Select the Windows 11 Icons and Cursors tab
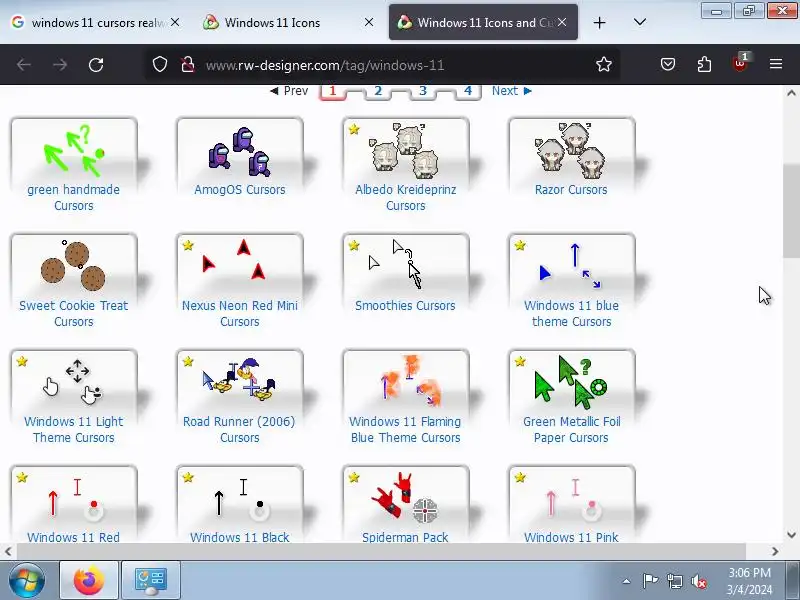Image resolution: width=800 pixels, height=600 pixels. pos(483,22)
